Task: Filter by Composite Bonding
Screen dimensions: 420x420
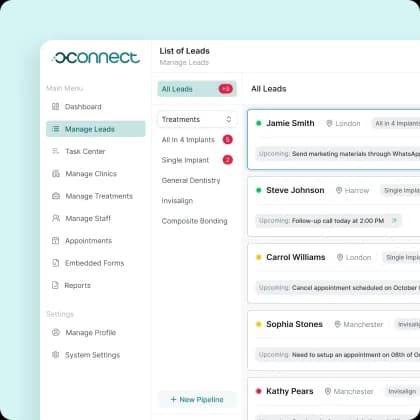Action: [x=194, y=221]
